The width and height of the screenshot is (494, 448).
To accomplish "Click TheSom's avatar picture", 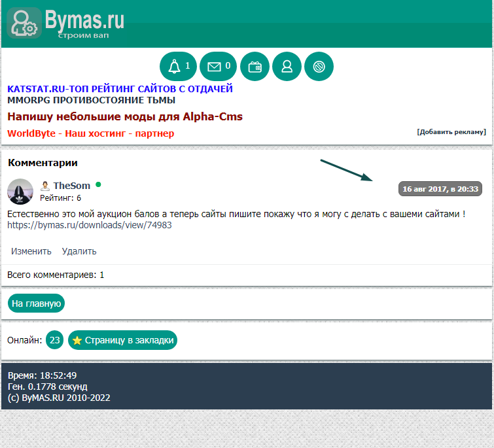I will pyautogui.click(x=20, y=192).
